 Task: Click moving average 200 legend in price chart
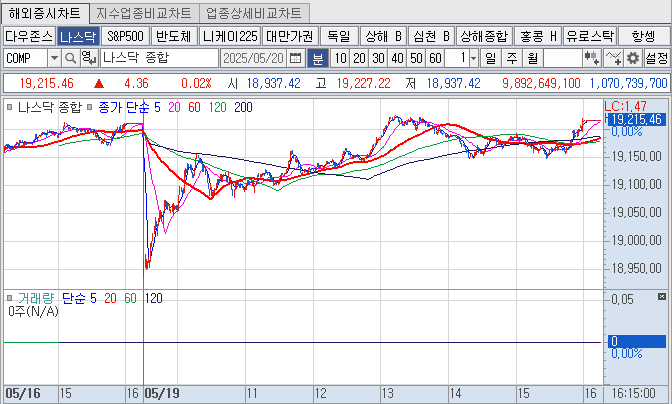[243, 107]
